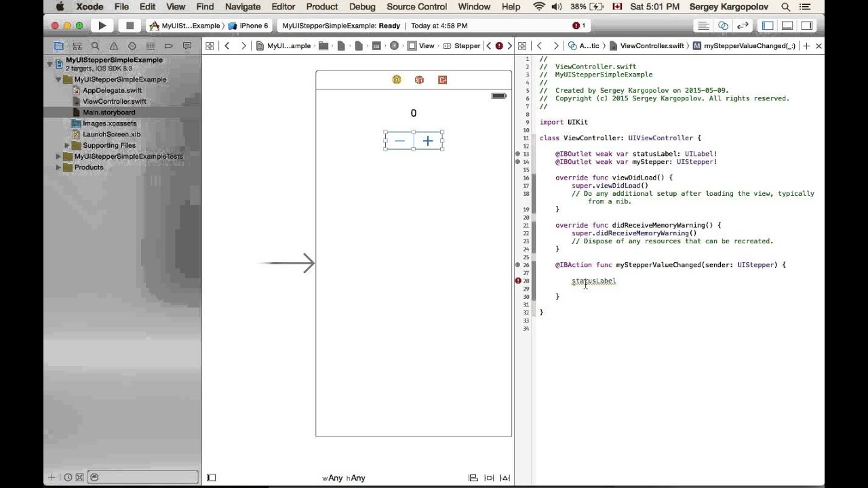Go forward in assistant editor history
The width and height of the screenshot is (868, 488).
(x=555, y=46)
